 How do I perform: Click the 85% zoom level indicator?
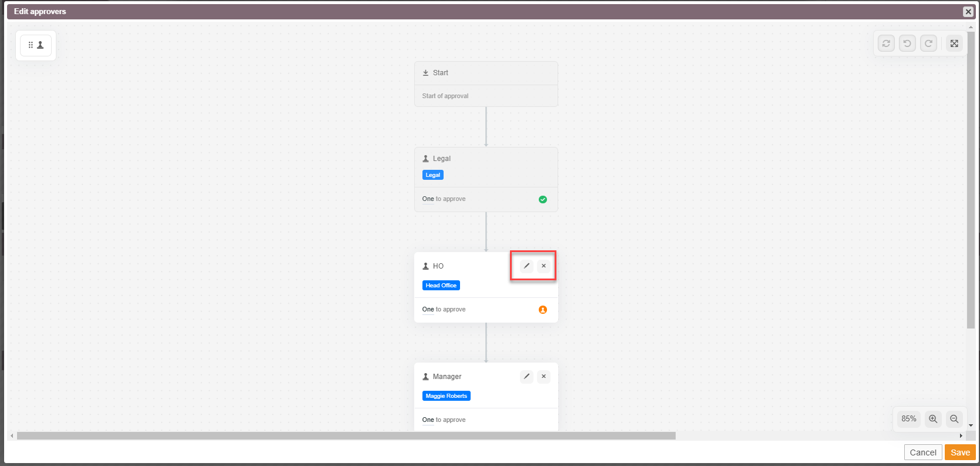point(909,419)
